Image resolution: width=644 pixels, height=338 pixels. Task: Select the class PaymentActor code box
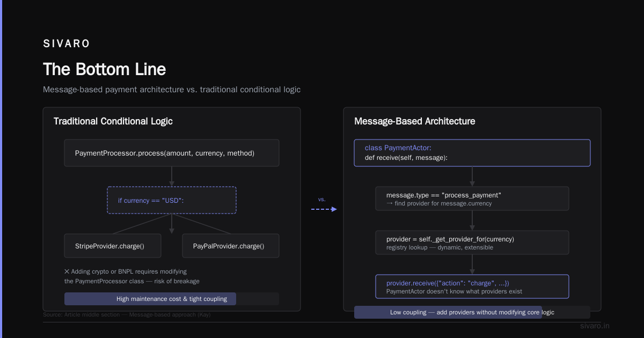tap(472, 153)
